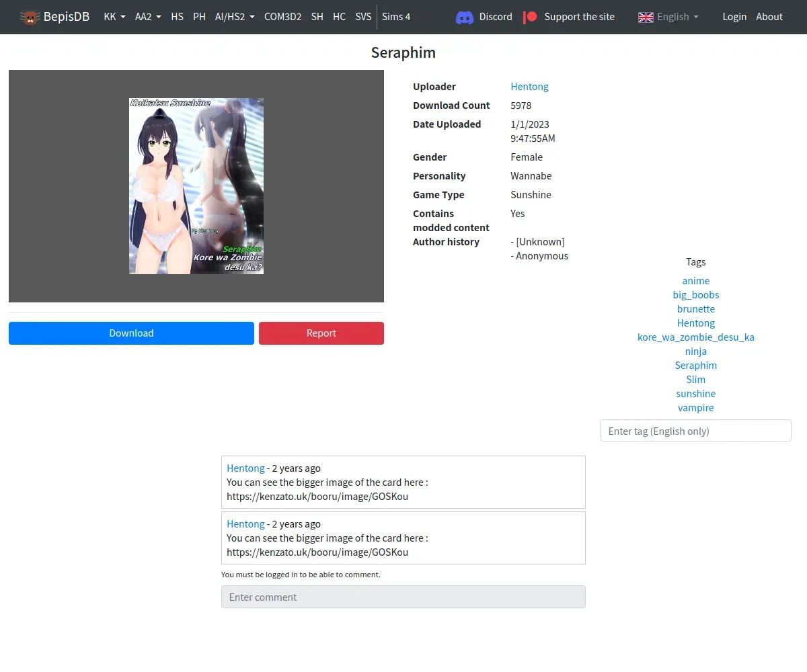807x672 pixels.
Task: Open the COM3D2 section
Action: click(282, 17)
